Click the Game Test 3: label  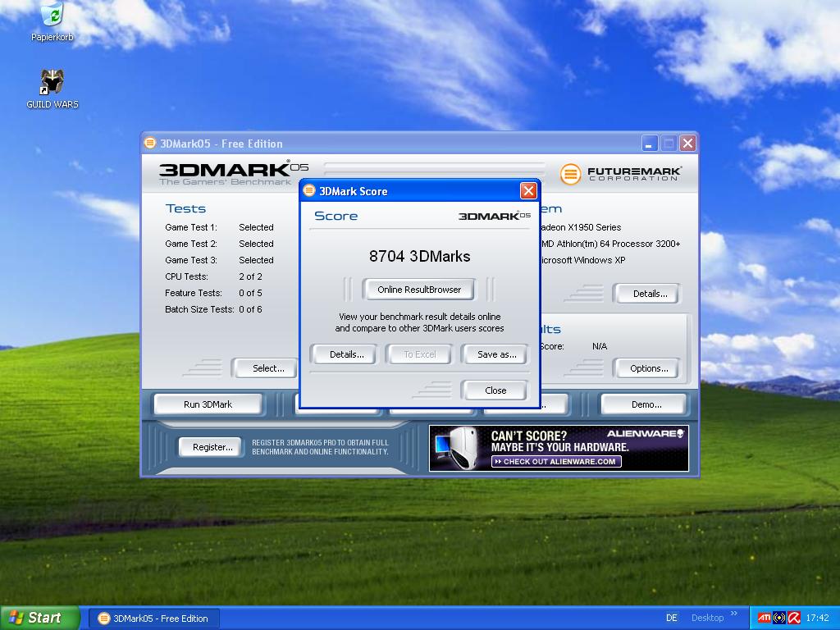190,260
